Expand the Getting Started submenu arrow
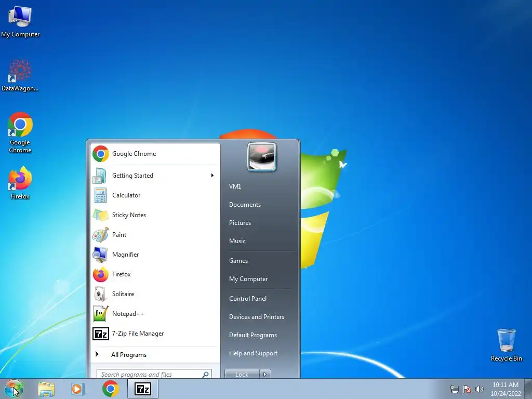The image size is (532, 399). (x=212, y=176)
